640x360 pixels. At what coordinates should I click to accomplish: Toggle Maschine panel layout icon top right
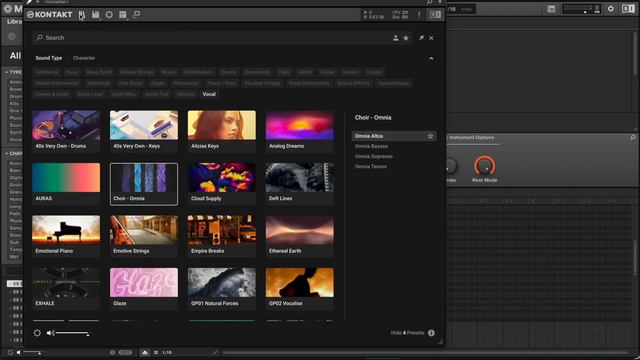tap(628, 9)
